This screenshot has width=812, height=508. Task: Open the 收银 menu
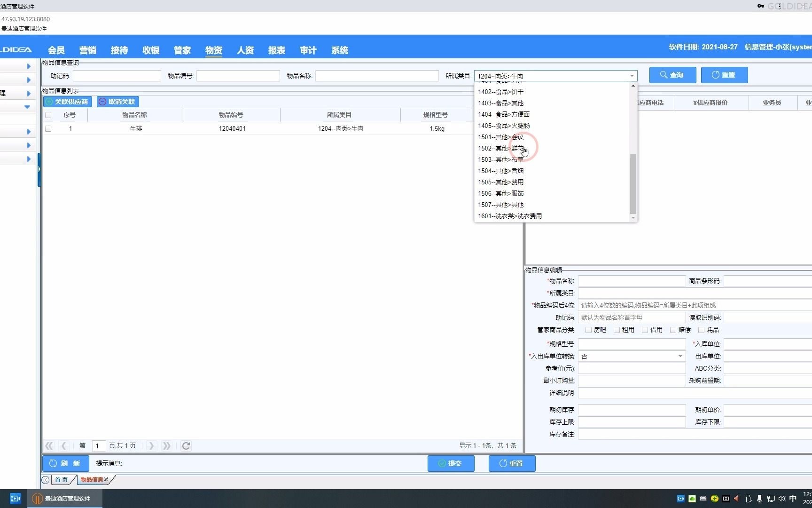151,50
